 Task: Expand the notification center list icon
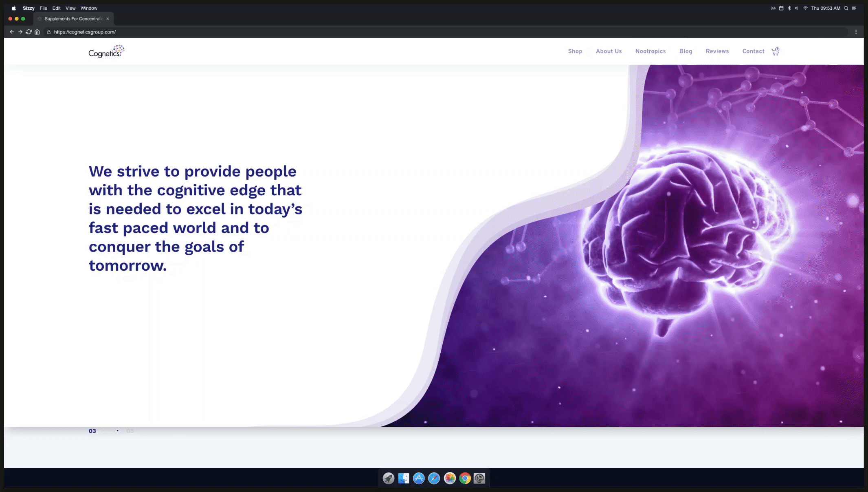[x=854, y=8]
